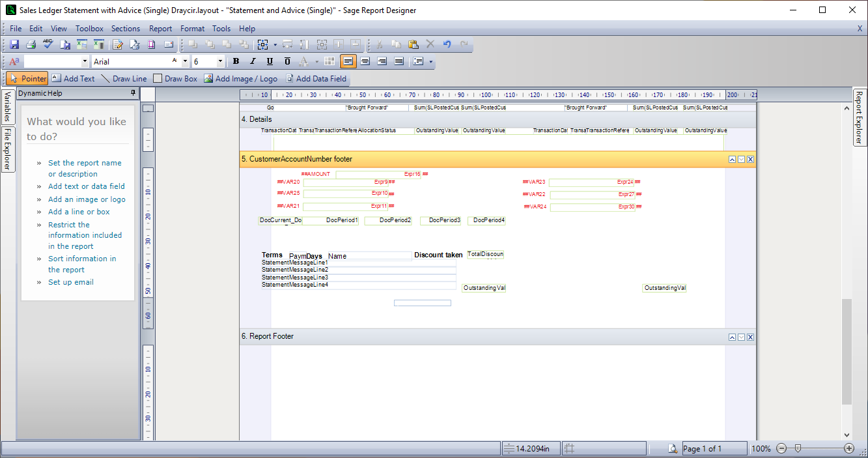Viewport: 868px width, 458px height.
Task: Expand CustomerAccountNumber footer section down arrow
Action: click(741, 160)
